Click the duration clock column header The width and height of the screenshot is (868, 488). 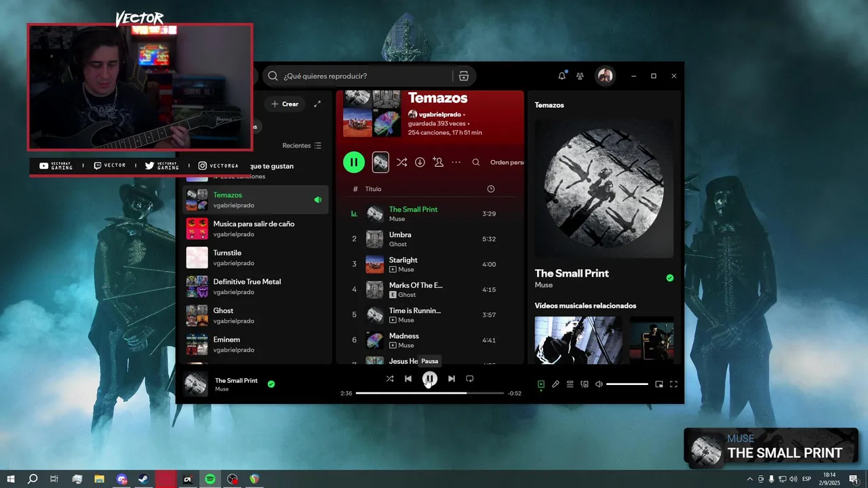click(x=491, y=189)
